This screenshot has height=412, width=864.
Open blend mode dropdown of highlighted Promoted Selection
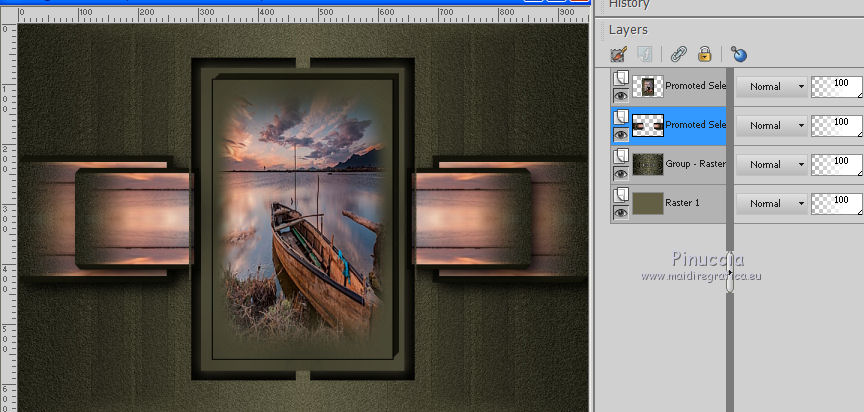click(x=771, y=126)
